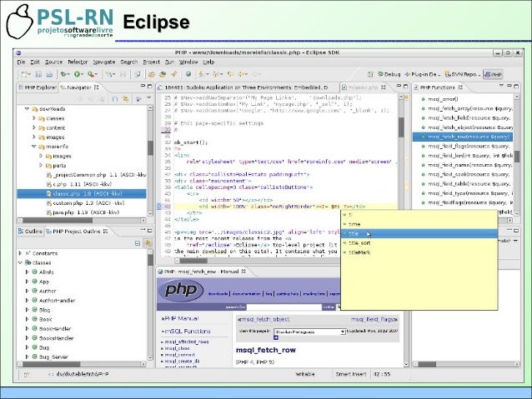Open the PHP Functions view menu arrow
The width and height of the screenshot is (532, 399).
tap(501, 86)
